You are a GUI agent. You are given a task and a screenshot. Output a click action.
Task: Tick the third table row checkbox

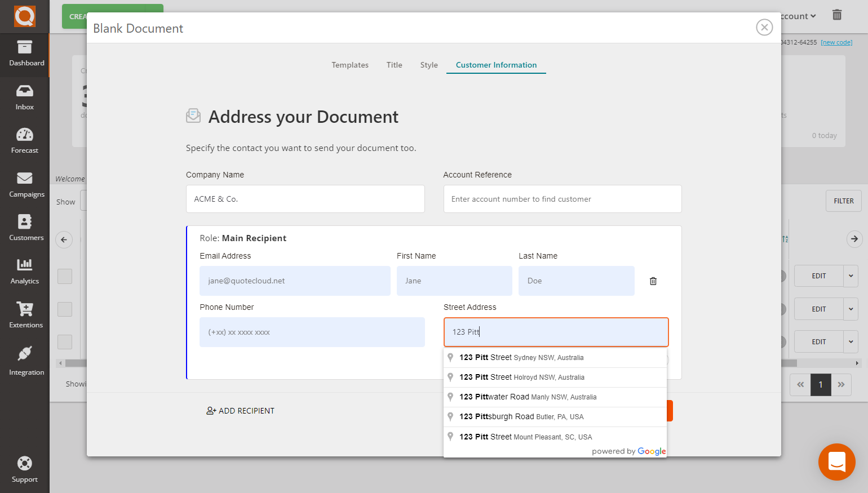pyautogui.click(x=65, y=342)
